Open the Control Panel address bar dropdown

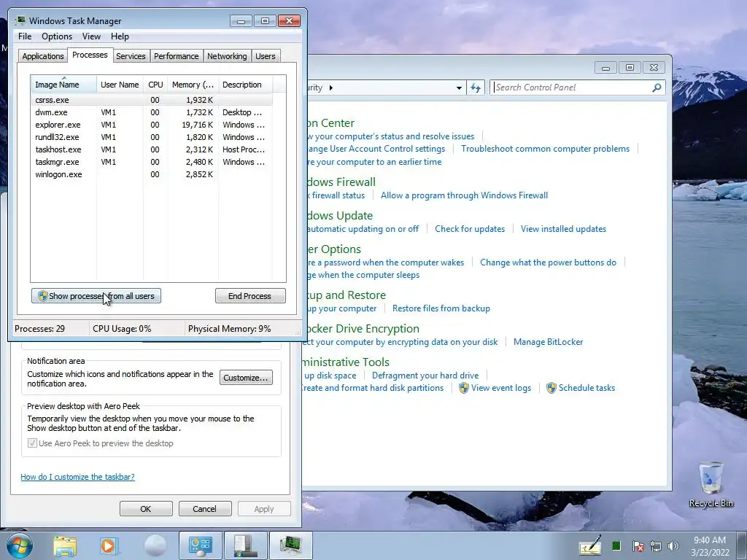pyautogui.click(x=459, y=87)
